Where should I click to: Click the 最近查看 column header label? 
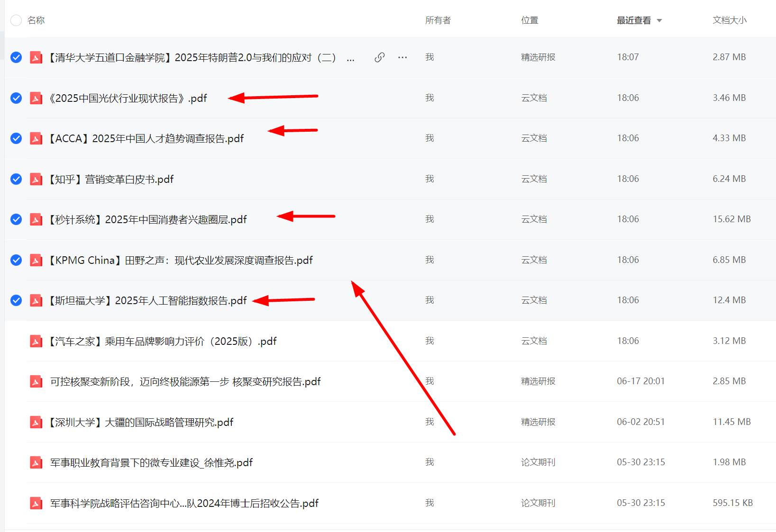point(634,20)
